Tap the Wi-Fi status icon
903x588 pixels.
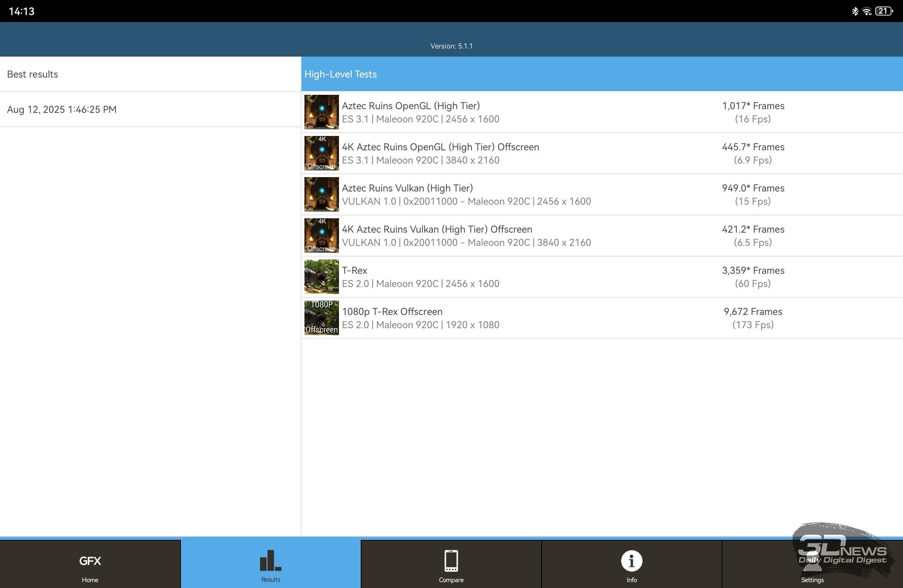coord(867,11)
